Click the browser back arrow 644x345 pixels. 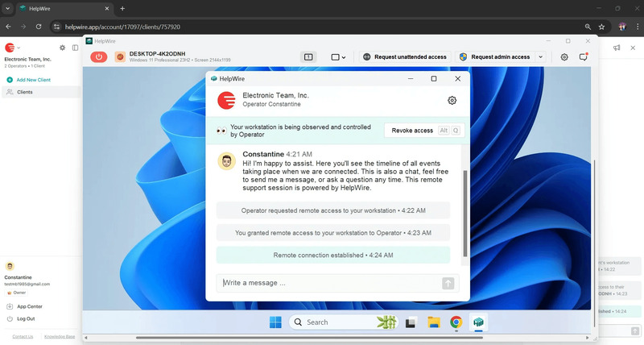tap(8, 27)
